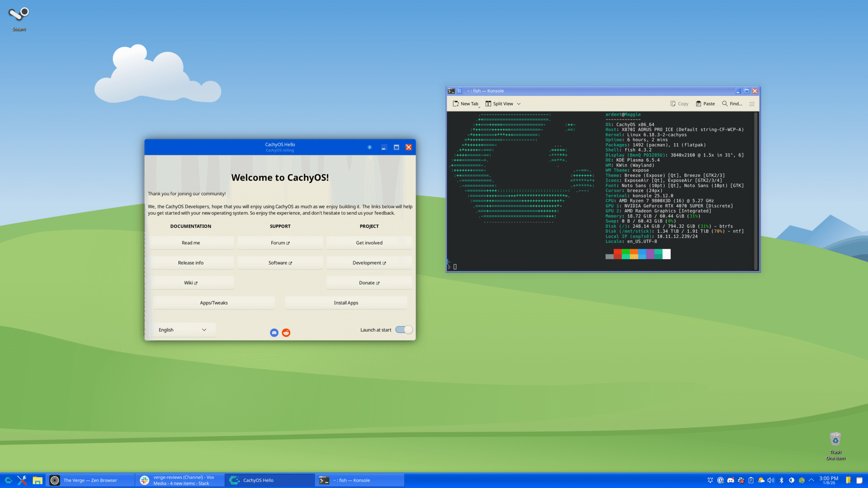Open Find in the Konsole toolbar
The height and width of the screenshot is (488, 868).
pos(732,104)
